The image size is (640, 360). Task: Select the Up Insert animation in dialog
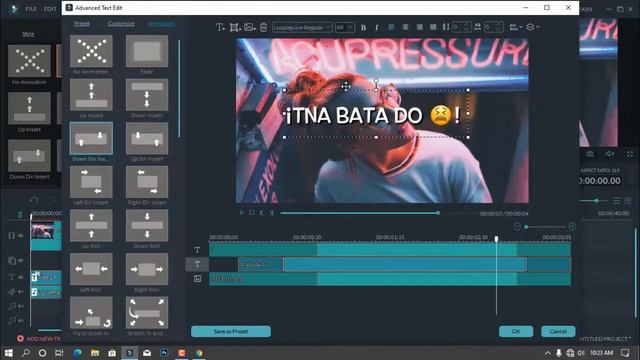tap(91, 95)
